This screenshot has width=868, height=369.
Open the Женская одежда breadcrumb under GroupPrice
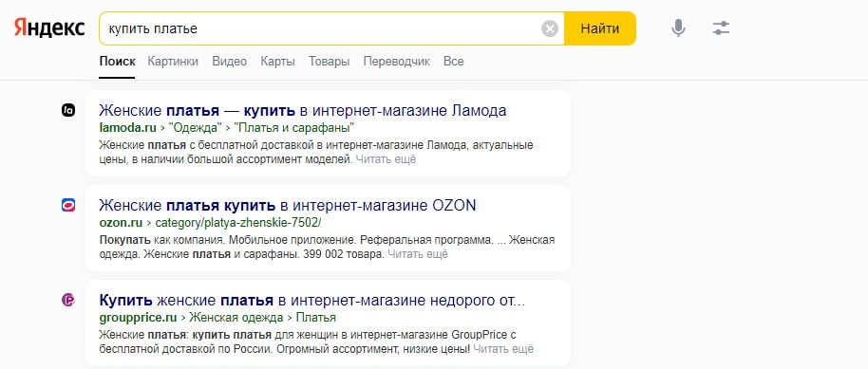[236, 318]
